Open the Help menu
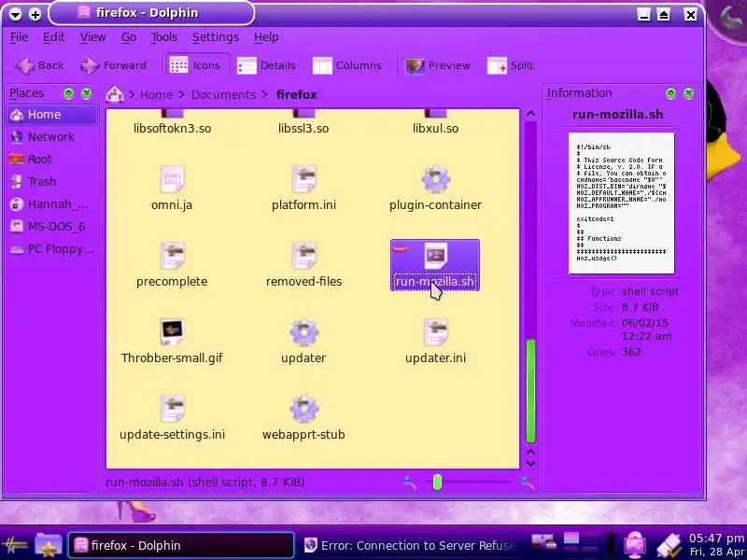This screenshot has height=560, width=747. tap(266, 37)
